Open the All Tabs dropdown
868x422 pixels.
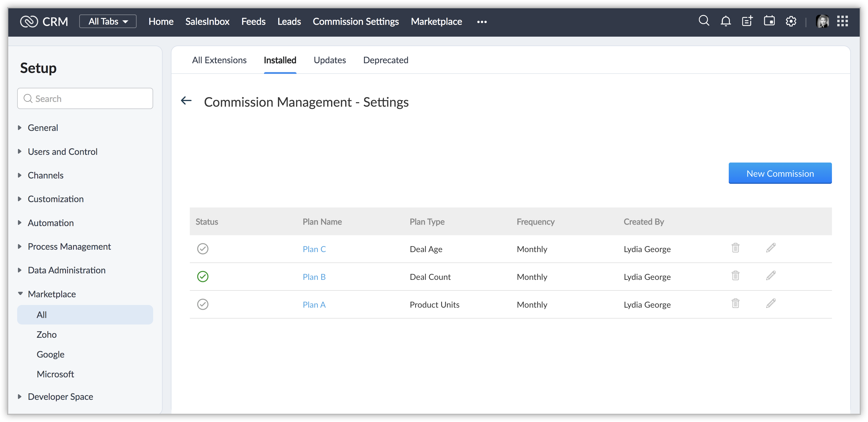point(108,21)
